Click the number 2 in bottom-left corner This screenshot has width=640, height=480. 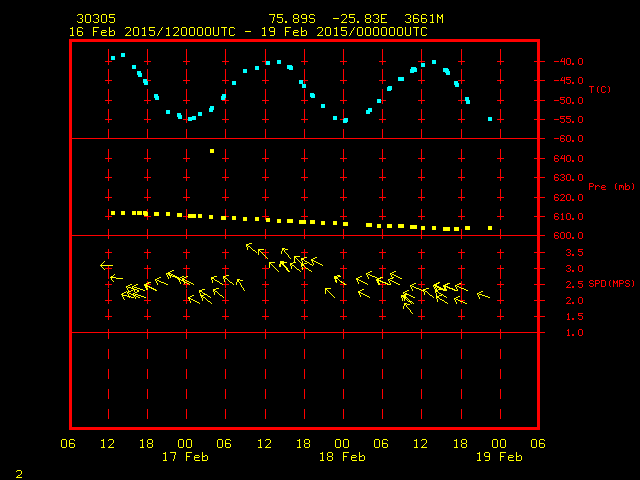tap(19, 472)
